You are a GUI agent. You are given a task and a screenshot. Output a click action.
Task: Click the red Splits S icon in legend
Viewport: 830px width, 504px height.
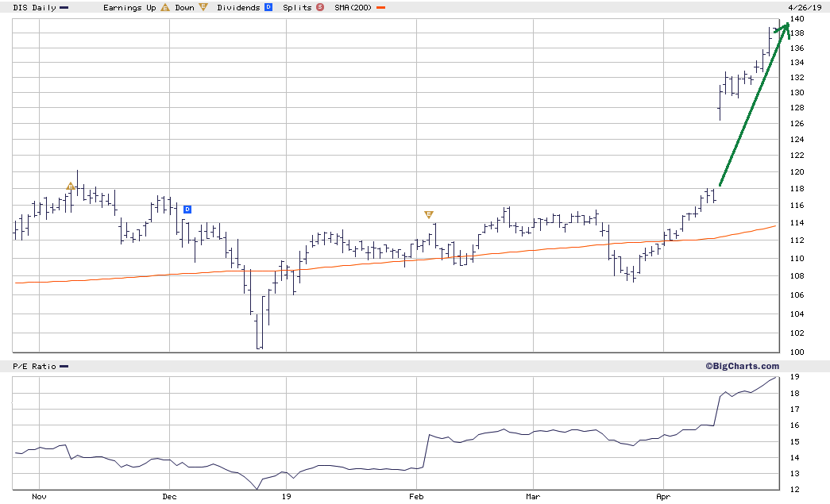click(320, 7)
